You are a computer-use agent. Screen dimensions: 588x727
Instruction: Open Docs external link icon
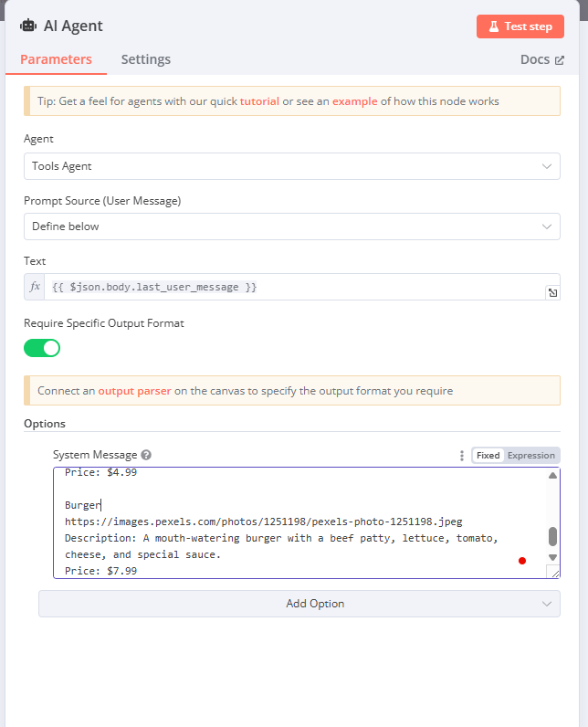click(x=560, y=60)
